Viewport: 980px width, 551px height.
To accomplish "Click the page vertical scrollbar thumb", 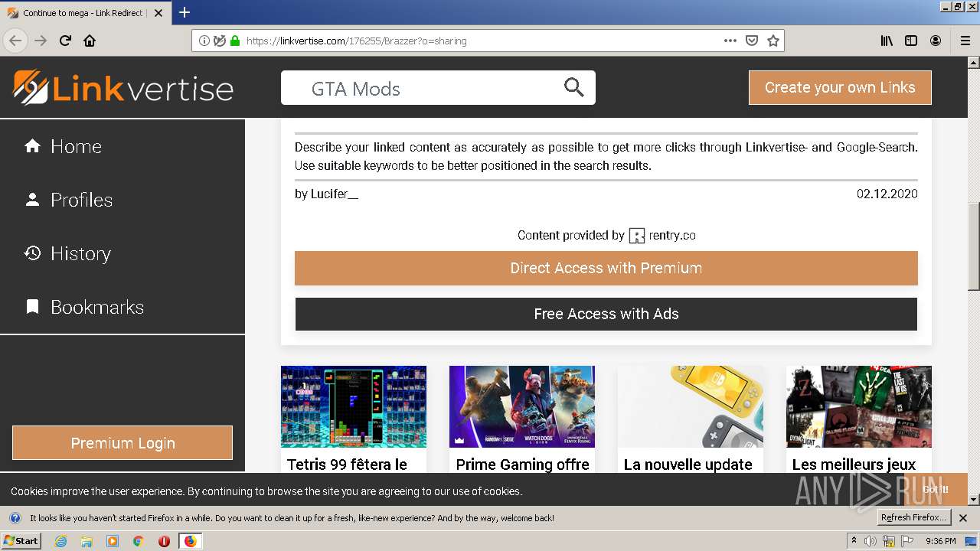I will [973, 246].
